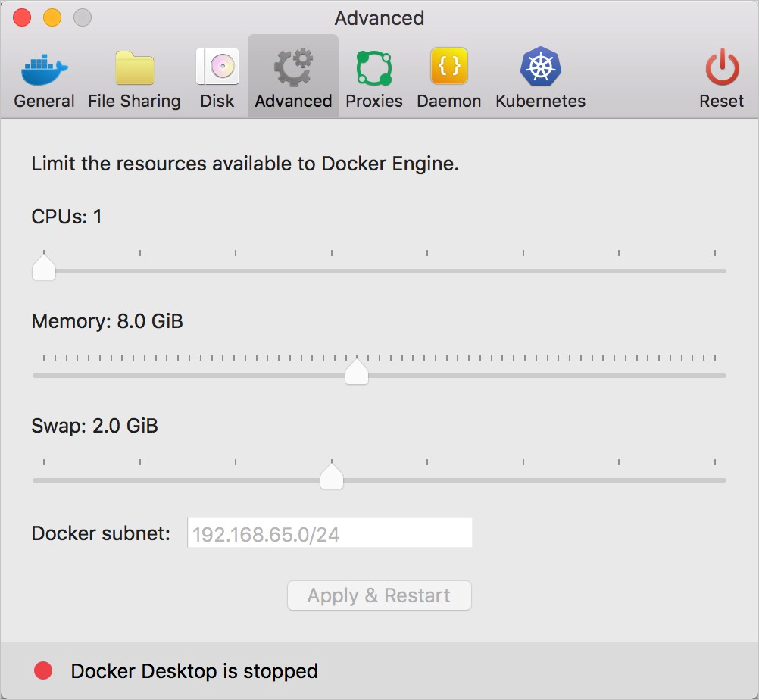The width and height of the screenshot is (759, 700).
Task: Click the Reset power icon
Action: coord(722,67)
